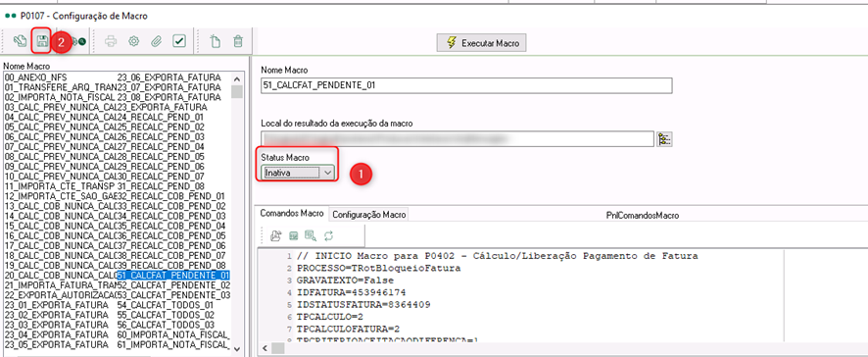Select macro 12_IMPORTA_CTE_SAO_GAE in the list
Image resolution: width=868 pixels, height=357 pixels.
tap(61, 196)
